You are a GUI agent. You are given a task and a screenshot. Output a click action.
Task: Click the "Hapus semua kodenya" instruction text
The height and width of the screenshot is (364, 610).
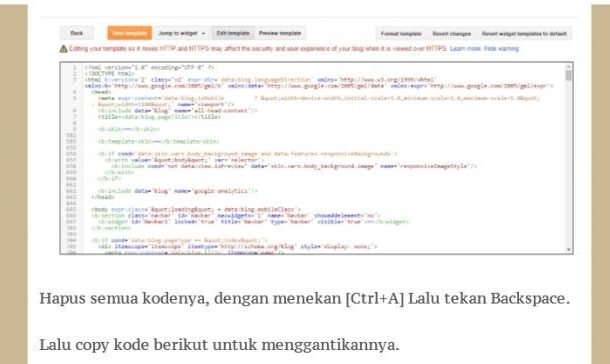pyautogui.click(x=305, y=298)
